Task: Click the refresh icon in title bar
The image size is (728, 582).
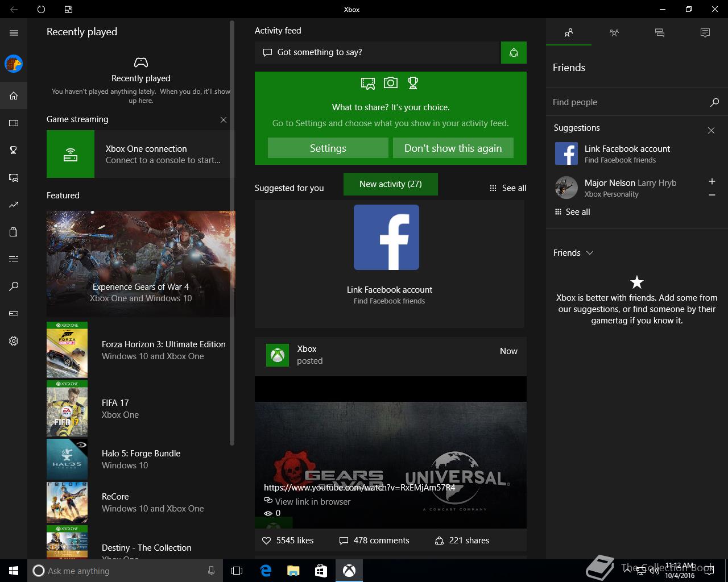Action: point(41,9)
